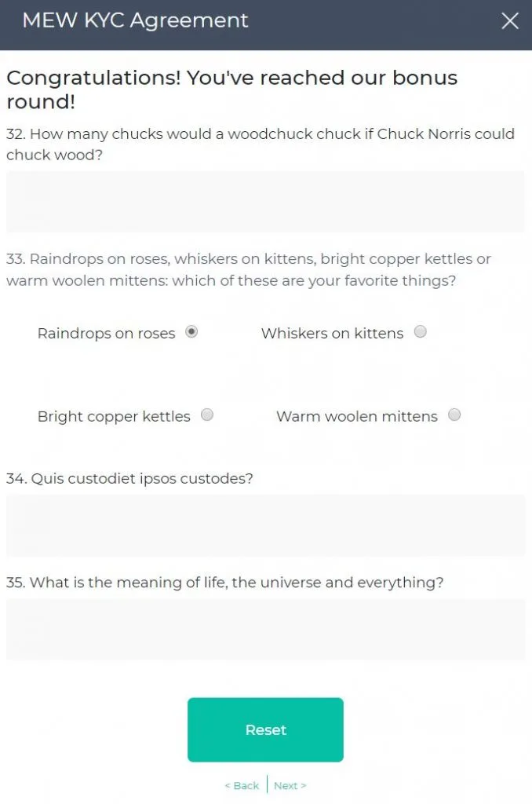Screen dimensions: 532x804
Task: Click the meaning of life answer field
Action: tap(265, 629)
